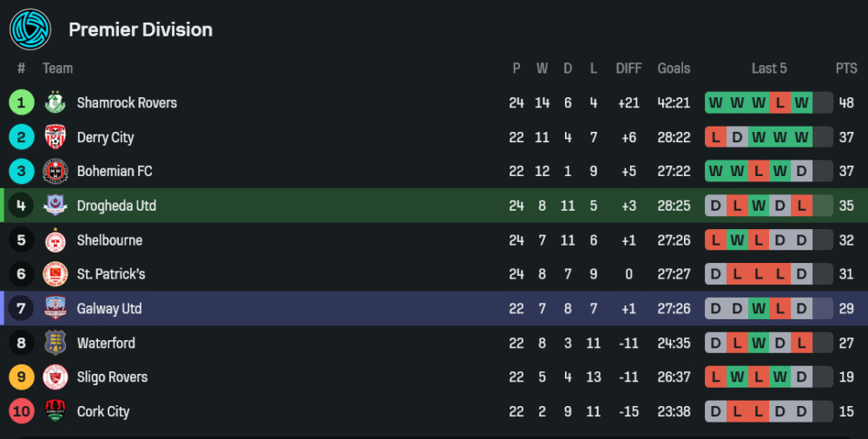868x439 pixels.
Task: Click the Drogheda Utd club crest
Action: click(56, 206)
